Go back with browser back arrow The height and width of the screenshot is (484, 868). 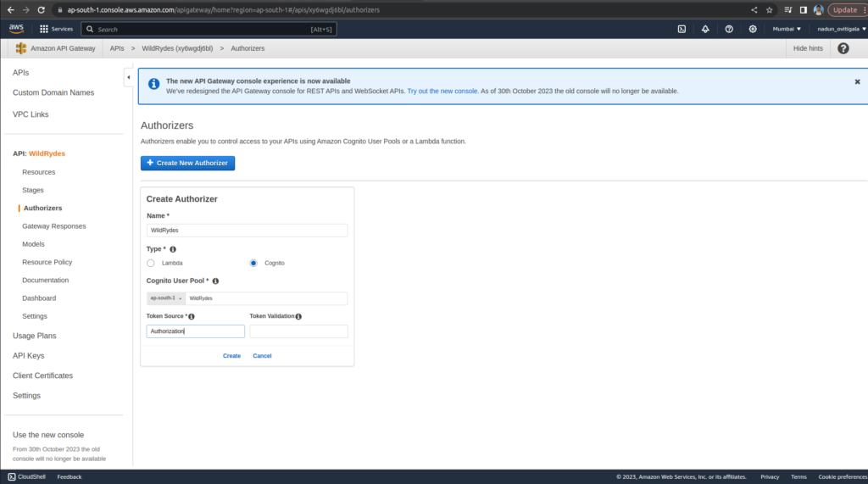(x=10, y=10)
